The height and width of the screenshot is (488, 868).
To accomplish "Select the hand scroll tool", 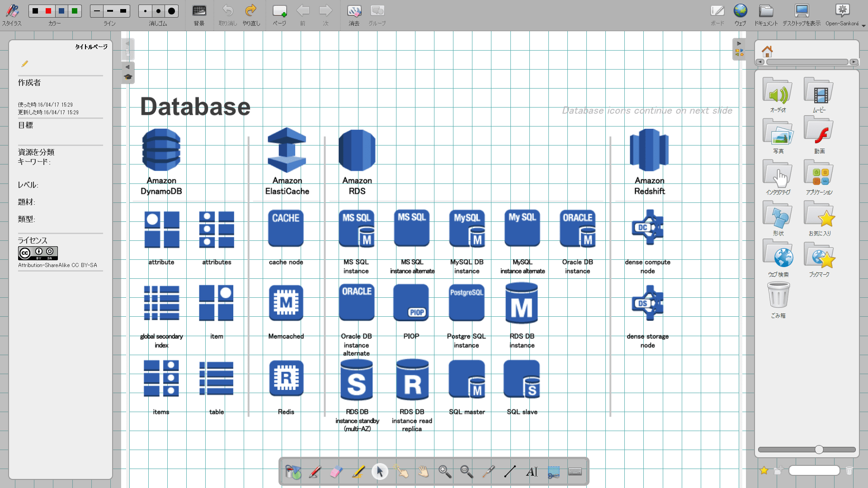I will 423,472.
